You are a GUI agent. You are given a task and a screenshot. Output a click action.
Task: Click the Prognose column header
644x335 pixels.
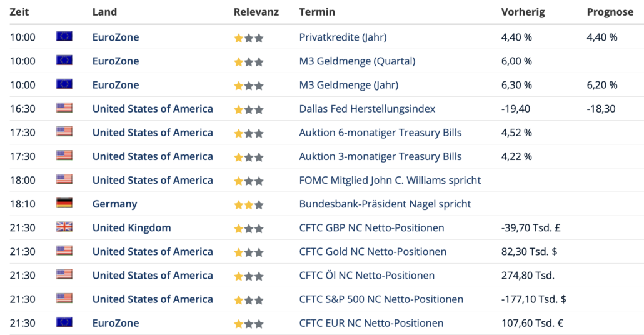(x=610, y=12)
